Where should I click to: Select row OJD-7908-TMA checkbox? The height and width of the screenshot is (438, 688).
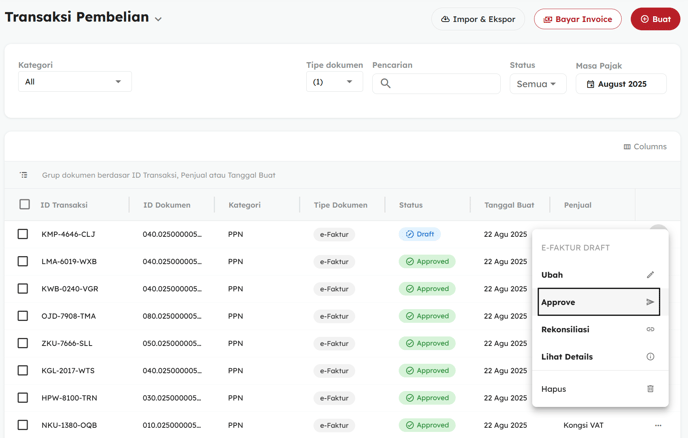(x=23, y=316)
